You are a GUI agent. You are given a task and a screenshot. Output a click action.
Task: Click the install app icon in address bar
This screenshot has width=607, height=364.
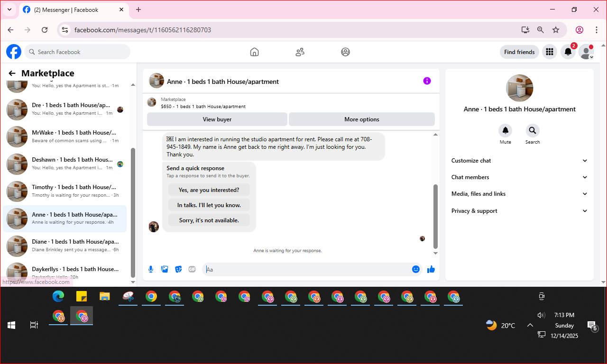[x=525, y=30]
